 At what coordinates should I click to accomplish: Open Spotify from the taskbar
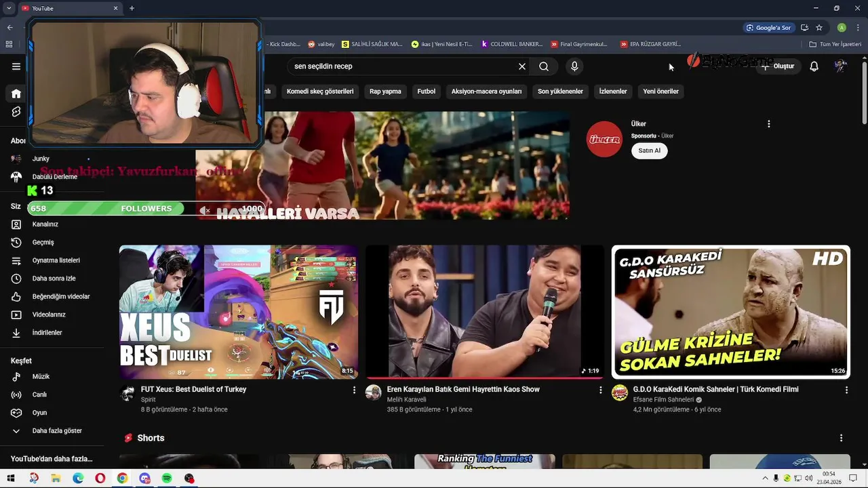pos(167,479)
